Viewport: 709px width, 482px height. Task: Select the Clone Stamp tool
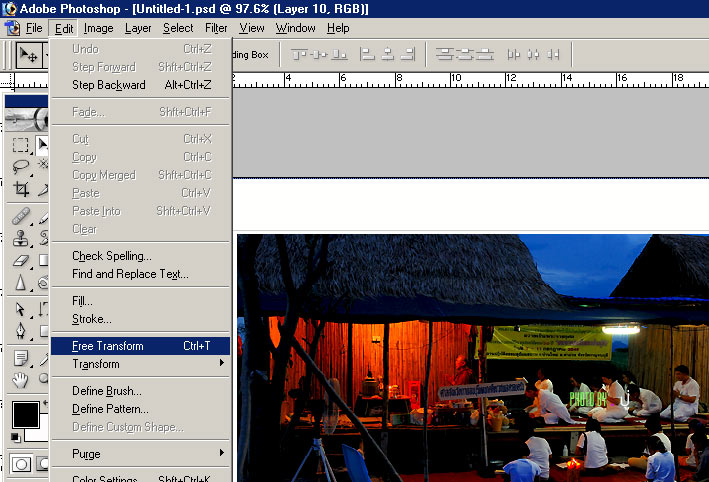(20, 238)
